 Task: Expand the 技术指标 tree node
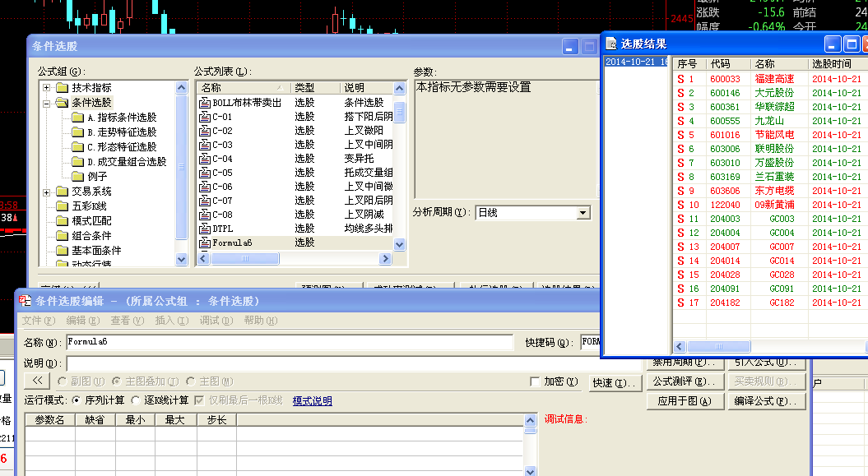[47, 88]
